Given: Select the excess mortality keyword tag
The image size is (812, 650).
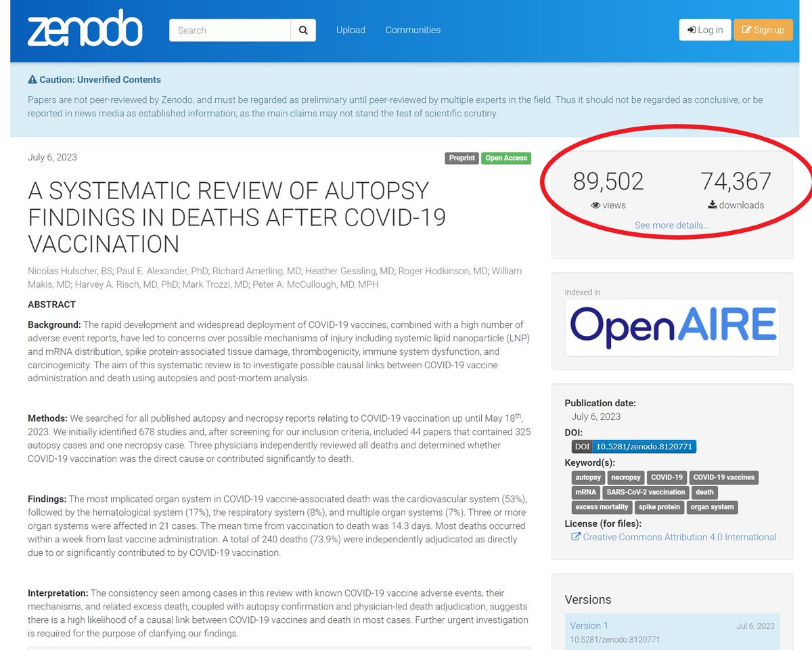Looking at the screenshot, I should pyautogui.click(x=602, y=506).
